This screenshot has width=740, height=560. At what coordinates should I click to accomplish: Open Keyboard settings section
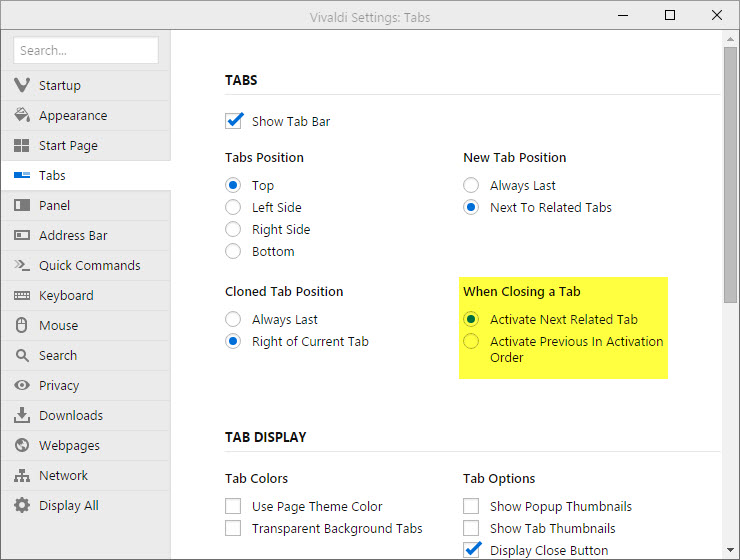pyautogui.click(x=86, y=295)
